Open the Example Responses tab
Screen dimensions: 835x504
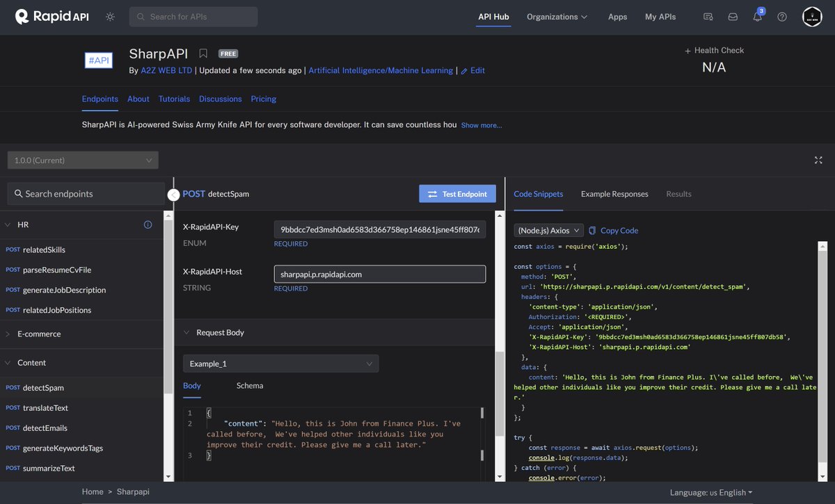click(614, 194)
